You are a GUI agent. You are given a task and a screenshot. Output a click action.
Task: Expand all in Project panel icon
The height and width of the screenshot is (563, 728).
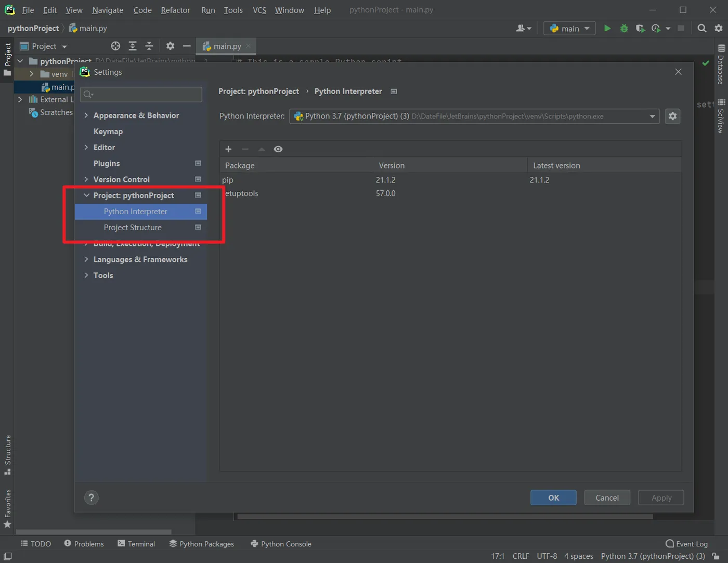pos(133,46)
